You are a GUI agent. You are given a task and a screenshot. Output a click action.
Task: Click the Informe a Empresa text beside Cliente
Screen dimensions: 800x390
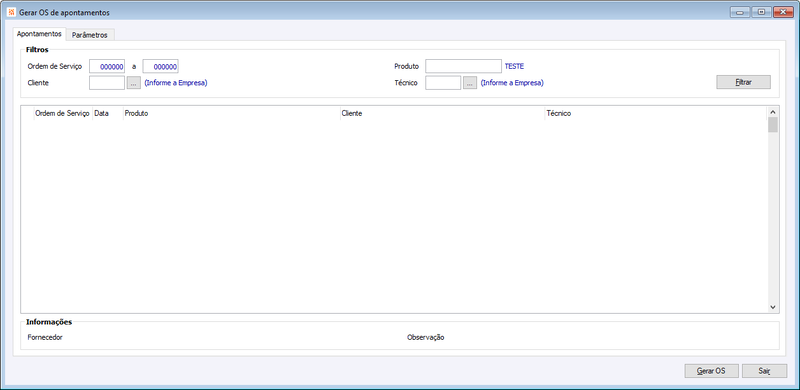(x=176, y=83)
